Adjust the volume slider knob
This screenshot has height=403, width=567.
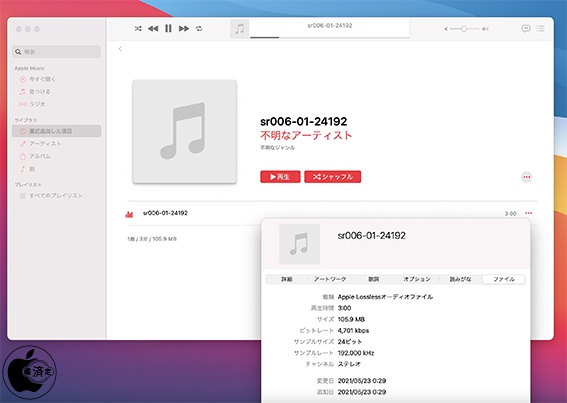(x=464, y=29)
